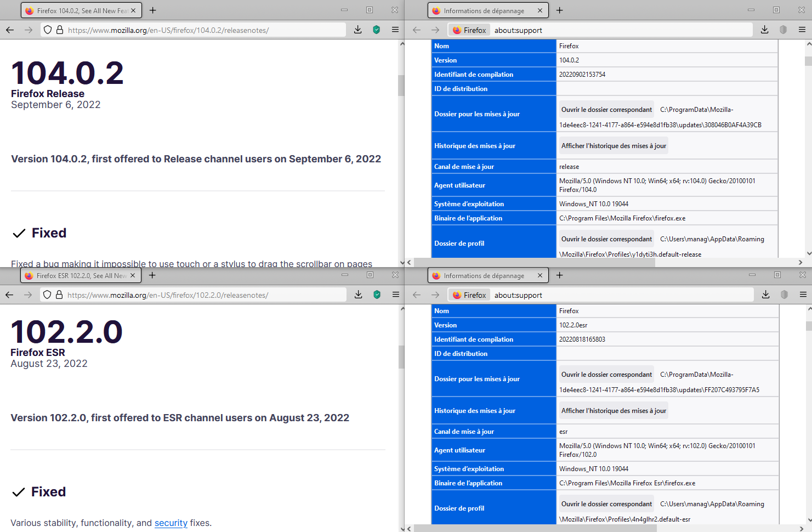The width and height of the screenshot is (812, 532).
Task: Click the padlock beside the 104.0.2 releasenotes URL
Action: pyautogui.click(x=60, y=30)
